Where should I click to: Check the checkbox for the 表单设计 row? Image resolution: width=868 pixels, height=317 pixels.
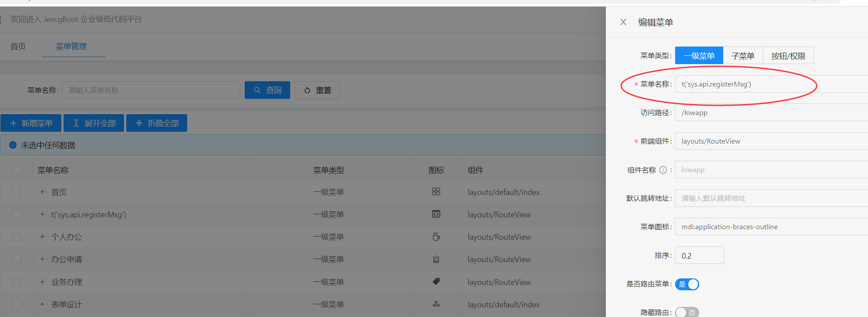pos(17,304)
